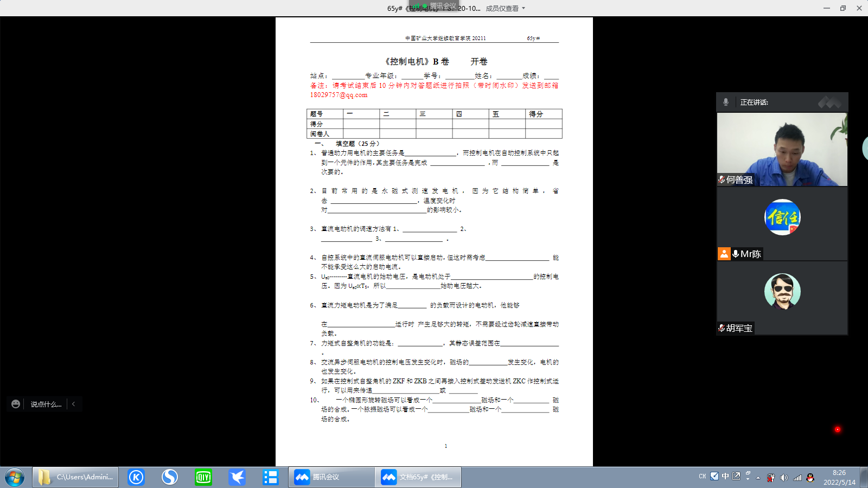The width and height of the screenshot is (868, 488).
Task: Open the File Explorer C:\Users taskbar button
Action: click(76, 477)
